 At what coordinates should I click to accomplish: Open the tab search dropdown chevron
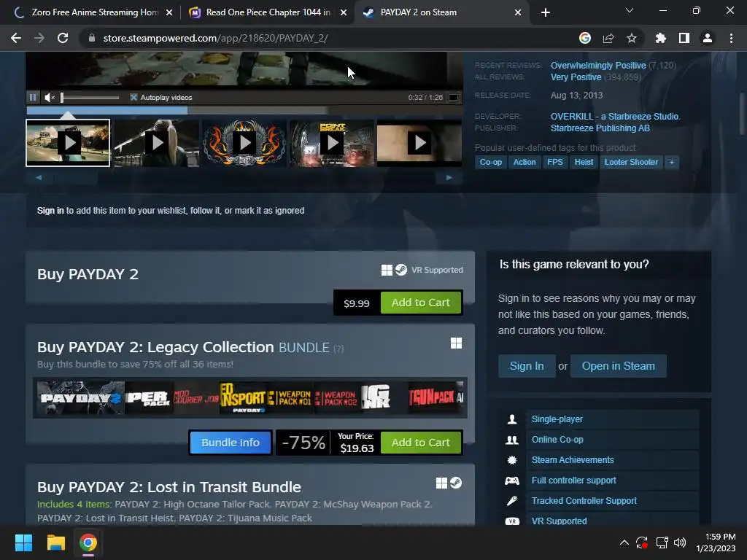point(630,10)
